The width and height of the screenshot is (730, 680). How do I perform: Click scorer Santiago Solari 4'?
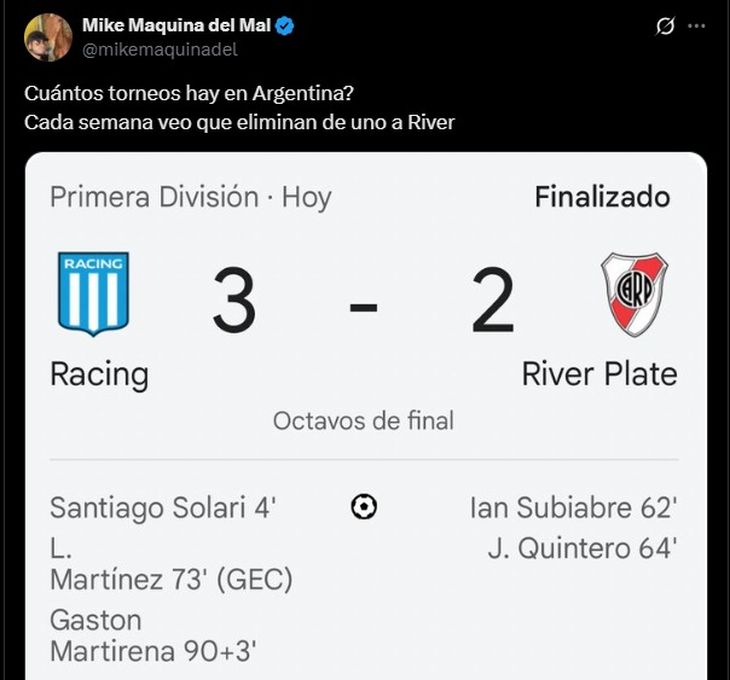point(163,508)
